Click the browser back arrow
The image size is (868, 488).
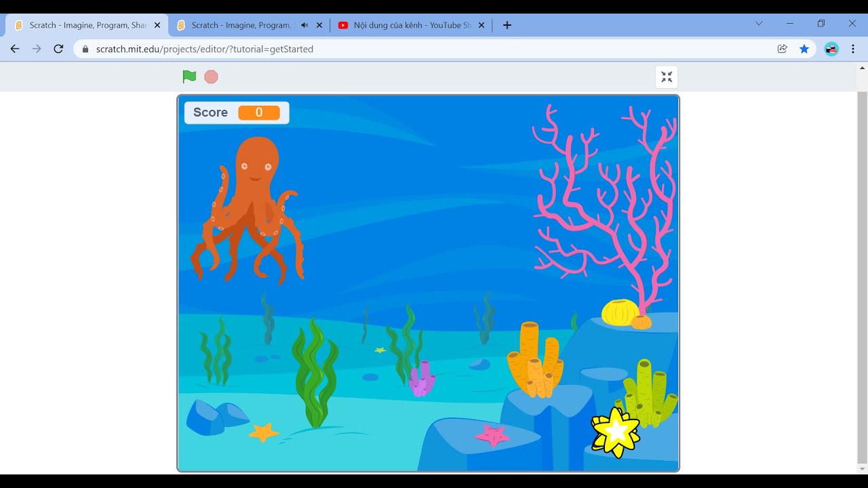(15, 49)
